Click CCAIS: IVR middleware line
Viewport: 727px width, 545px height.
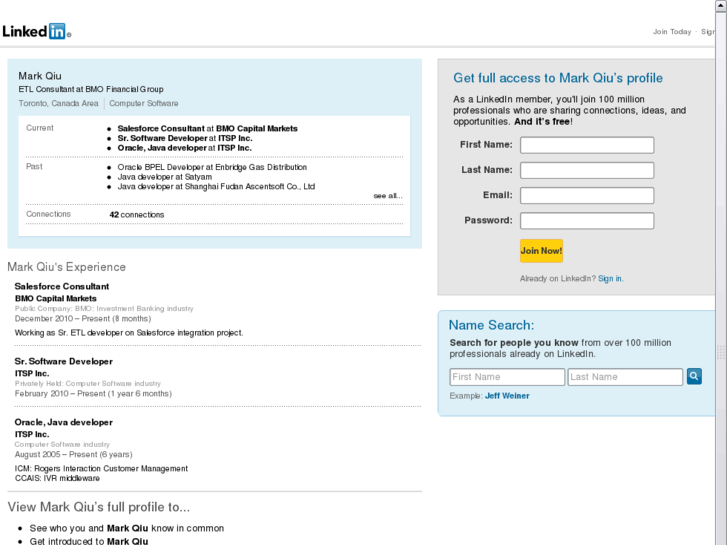pos(57,478)
